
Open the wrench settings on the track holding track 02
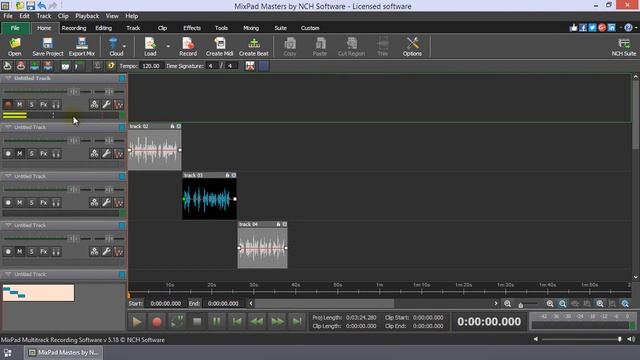point(106,154)
